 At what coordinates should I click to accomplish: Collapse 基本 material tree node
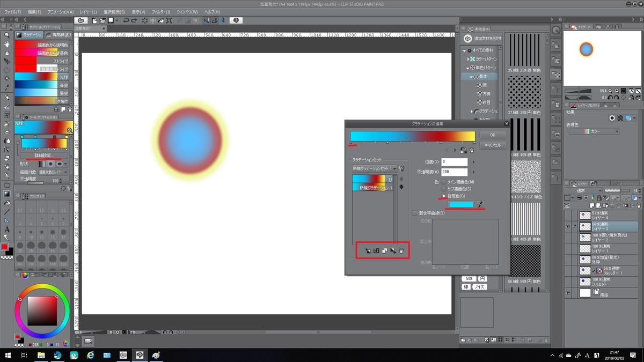click(x=472, y=77)
